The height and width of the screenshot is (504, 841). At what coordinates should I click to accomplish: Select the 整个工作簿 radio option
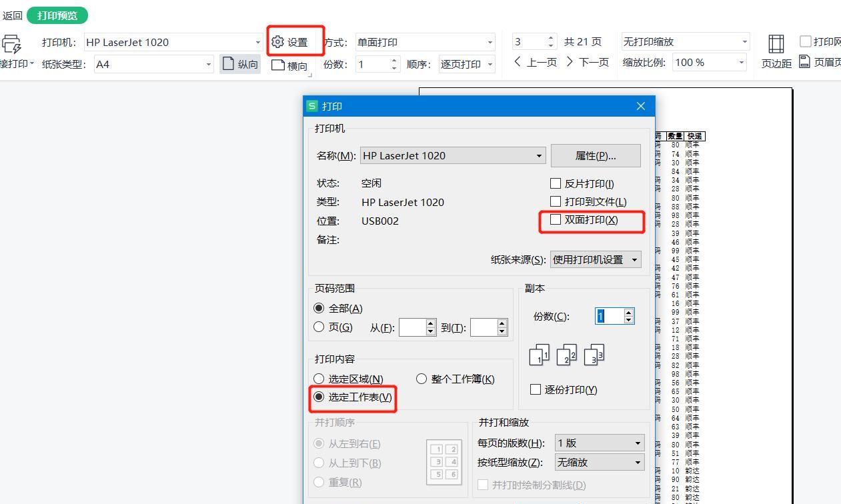pyautogui.click(x=422, y=378)
